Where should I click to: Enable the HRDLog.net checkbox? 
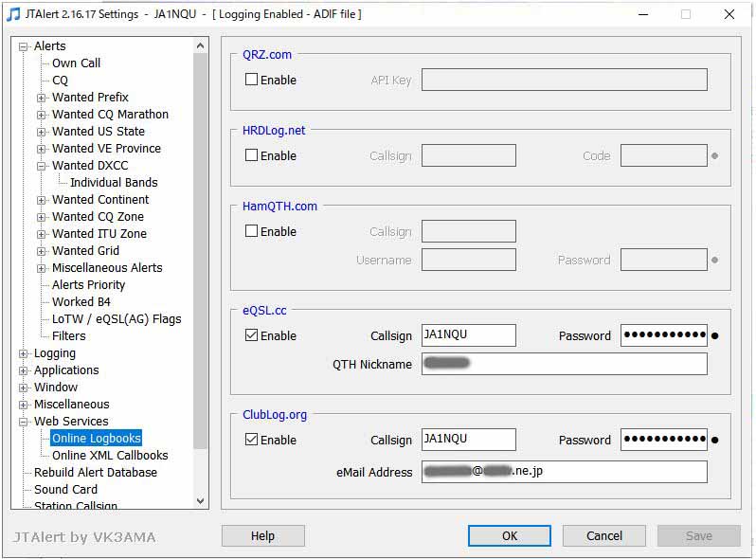(252, 155)
